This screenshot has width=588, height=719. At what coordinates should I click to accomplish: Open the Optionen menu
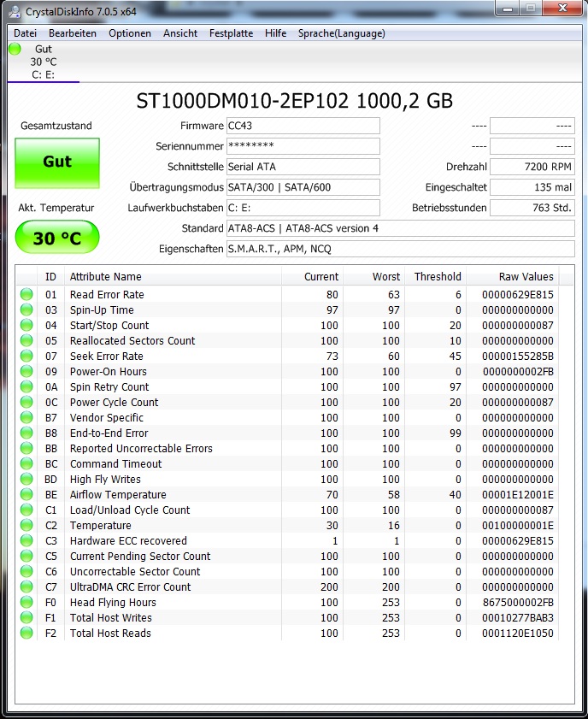(x=130, y=33)
